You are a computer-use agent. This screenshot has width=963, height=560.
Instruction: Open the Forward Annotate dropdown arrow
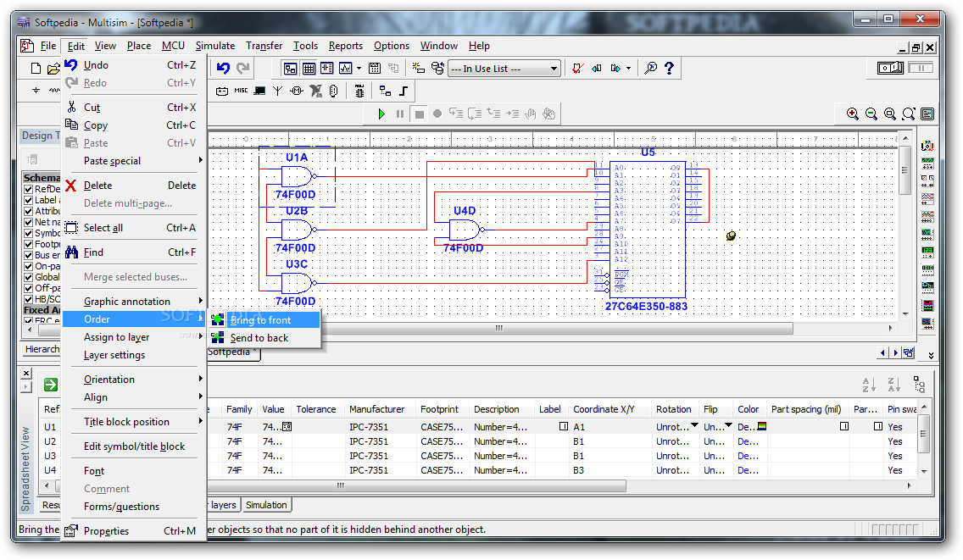point(628,68)
